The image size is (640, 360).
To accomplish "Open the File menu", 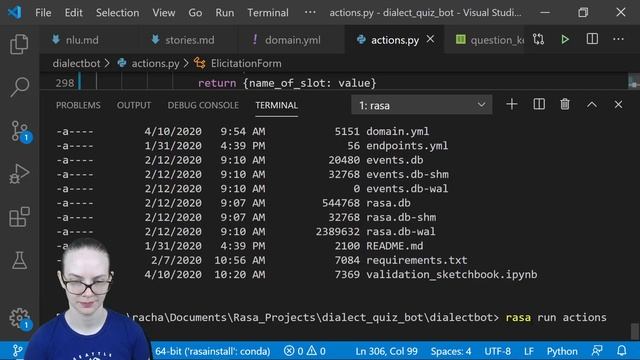I will coord(43,13).
